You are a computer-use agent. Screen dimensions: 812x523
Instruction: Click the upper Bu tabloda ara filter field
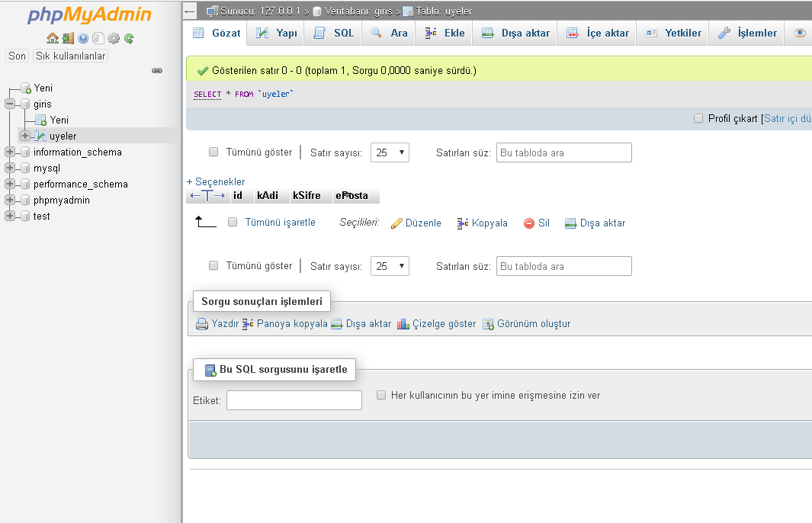pos(564,152)
